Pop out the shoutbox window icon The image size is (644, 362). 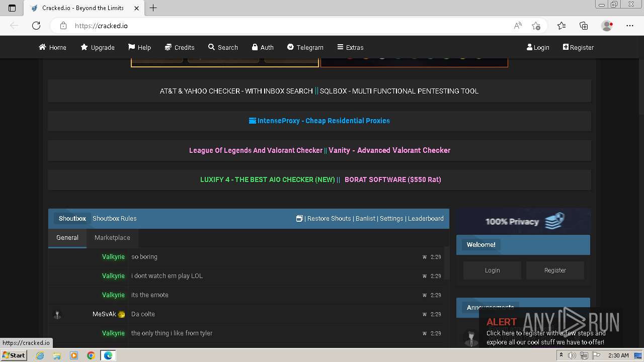click(299, 218)
